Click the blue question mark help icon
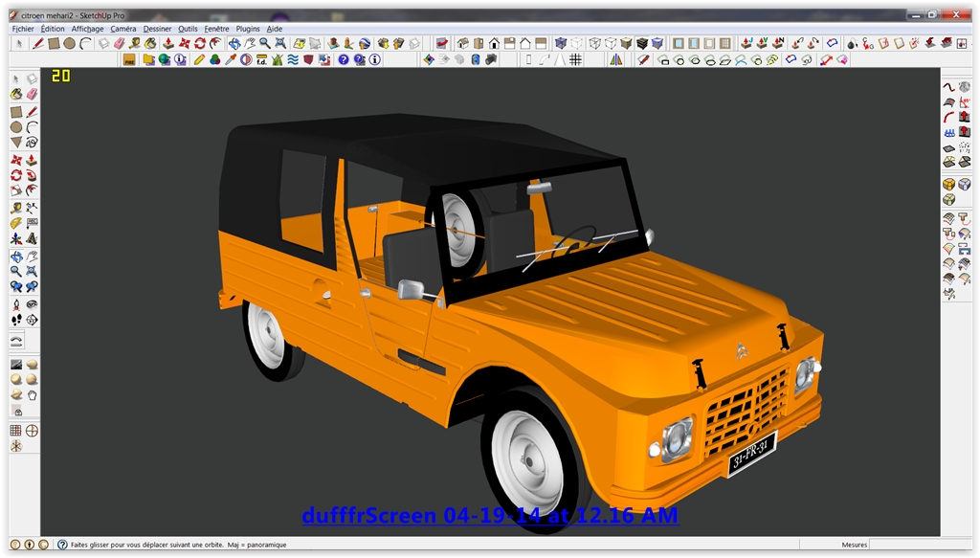This screenshot has height=558, width=980. click(x=344, y=59)
